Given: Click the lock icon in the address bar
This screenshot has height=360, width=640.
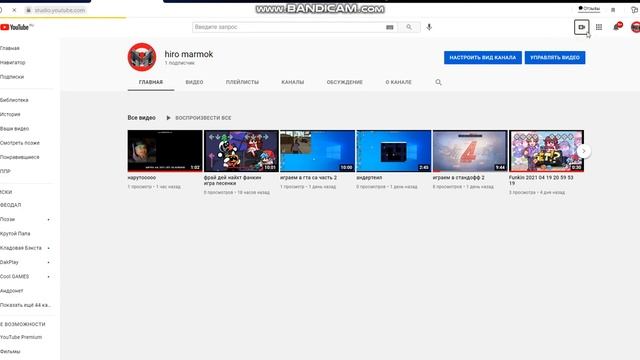Looking at the screenshot, I should point(28,10).
